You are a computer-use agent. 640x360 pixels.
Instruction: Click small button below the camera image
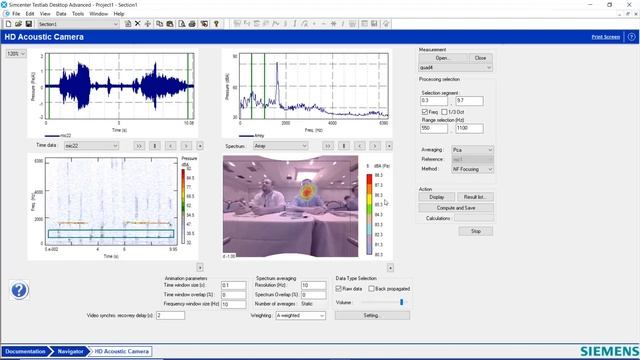click(x=391, y=268)
